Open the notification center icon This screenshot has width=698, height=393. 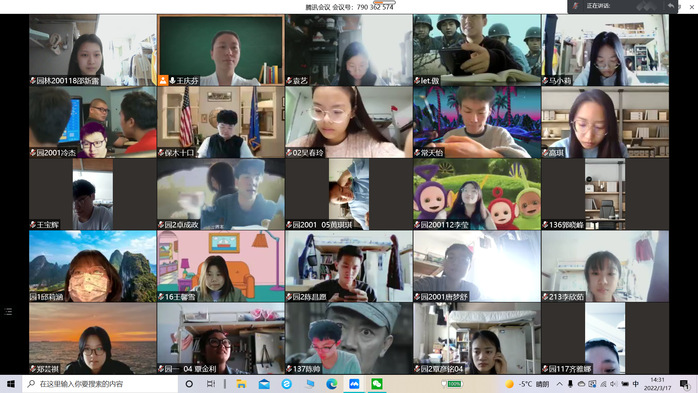coord(684,384)
